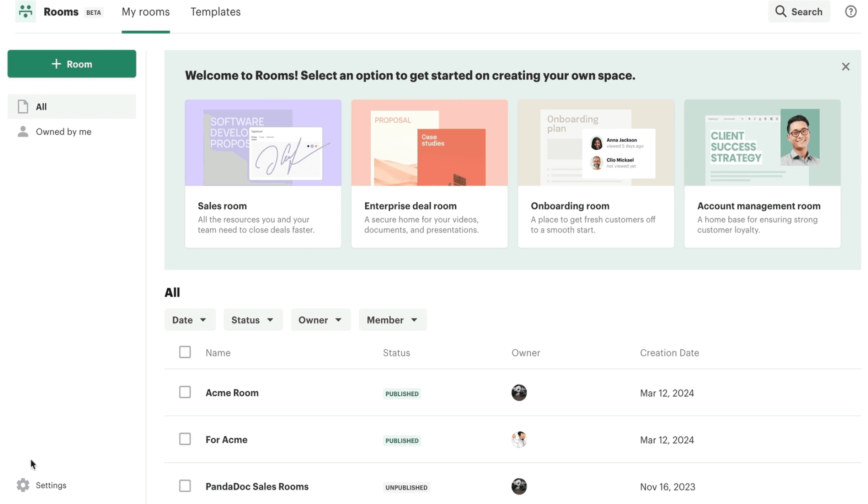Open the Member filter dropdown

(392, 320)
